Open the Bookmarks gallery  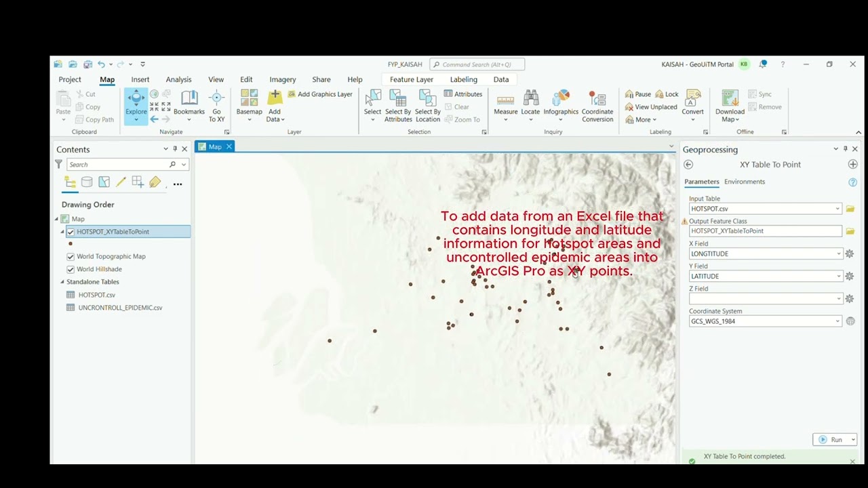coord(189,106)
